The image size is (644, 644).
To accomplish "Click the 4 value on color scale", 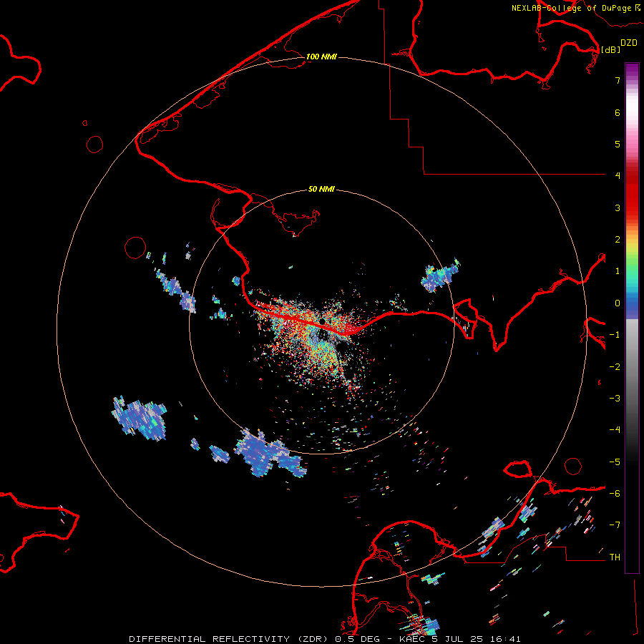I will tap(618, 176).
